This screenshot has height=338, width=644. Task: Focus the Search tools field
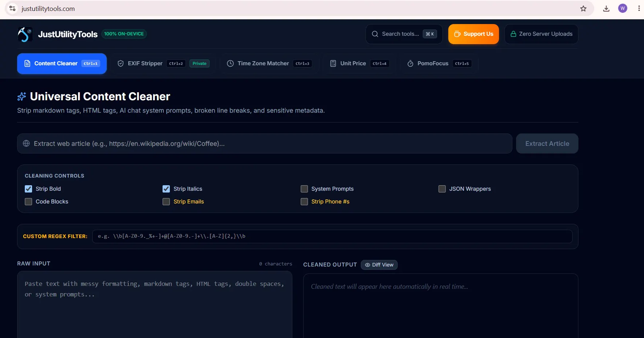click(x=404, y=34)
